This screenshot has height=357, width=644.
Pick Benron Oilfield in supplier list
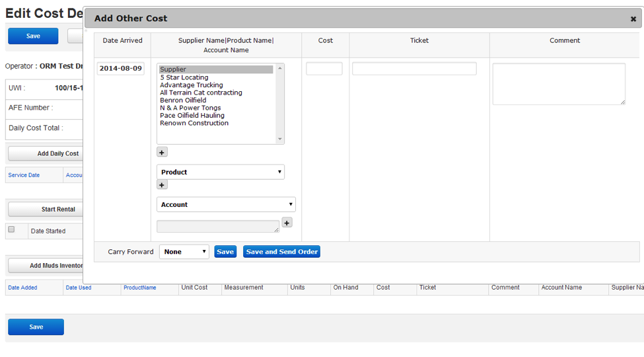[182, 100]
